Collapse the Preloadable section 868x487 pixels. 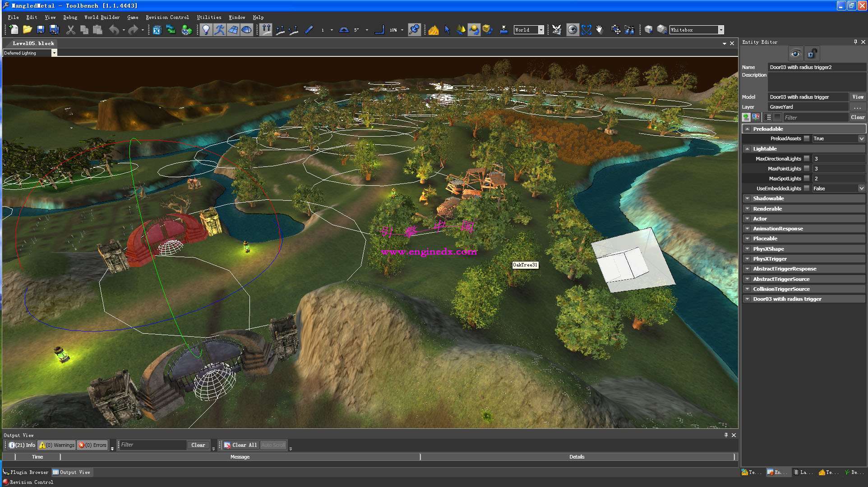pyautogui.click(x=748, y=129)
